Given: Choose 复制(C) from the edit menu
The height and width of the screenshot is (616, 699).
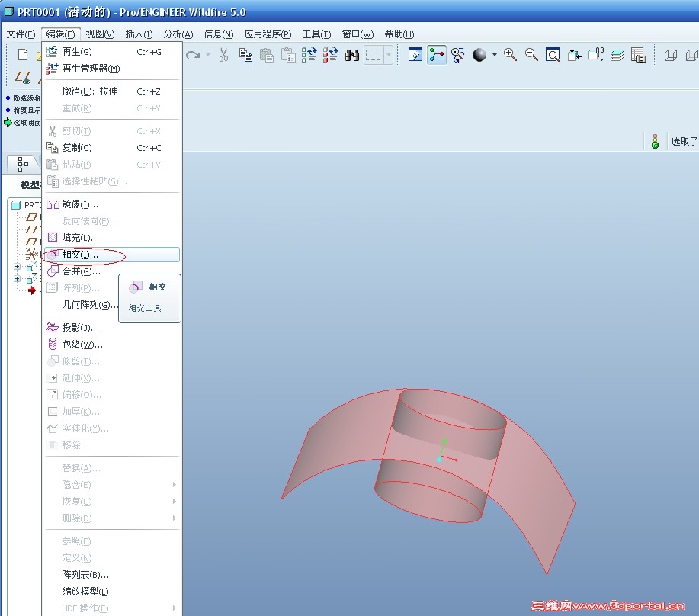Looking at the screenshot, I should click(x=112, y=148).
